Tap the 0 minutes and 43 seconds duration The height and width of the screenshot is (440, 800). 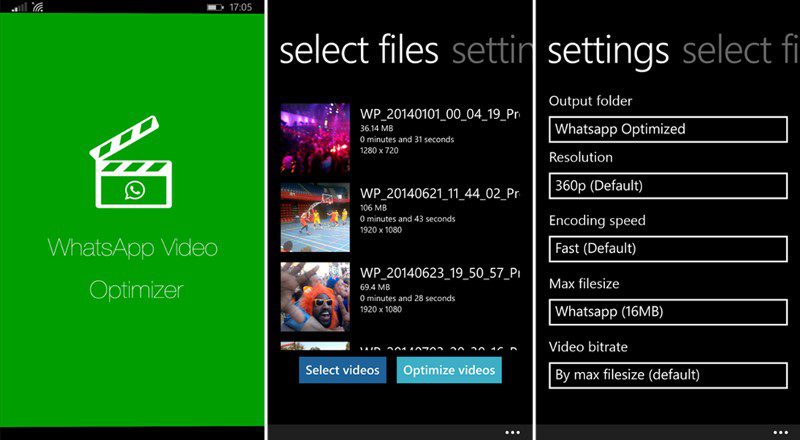pyautogui.click(x=407, y=219)
